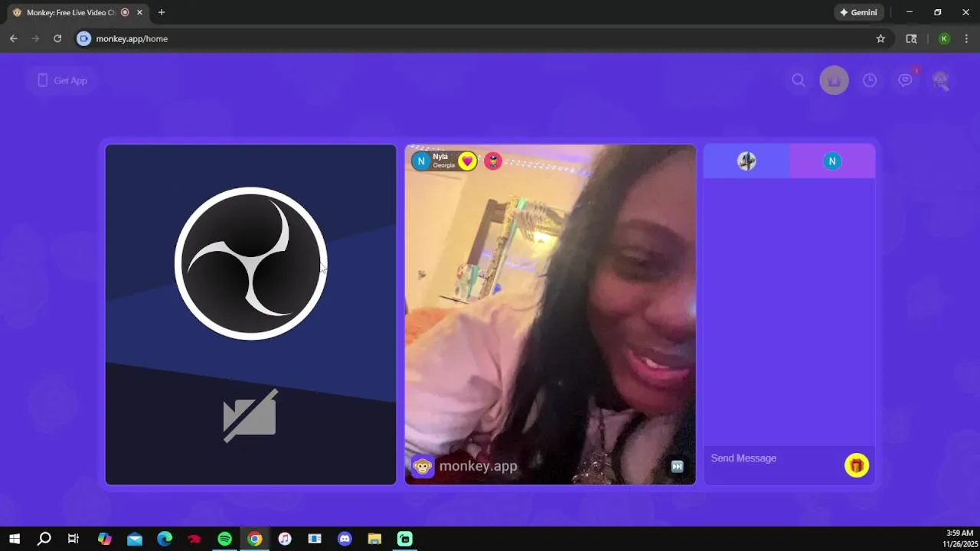Viewport: 980px width, 551px height.
Task: Toggle the camera-off icon in left panel
Action: [250, 416]
